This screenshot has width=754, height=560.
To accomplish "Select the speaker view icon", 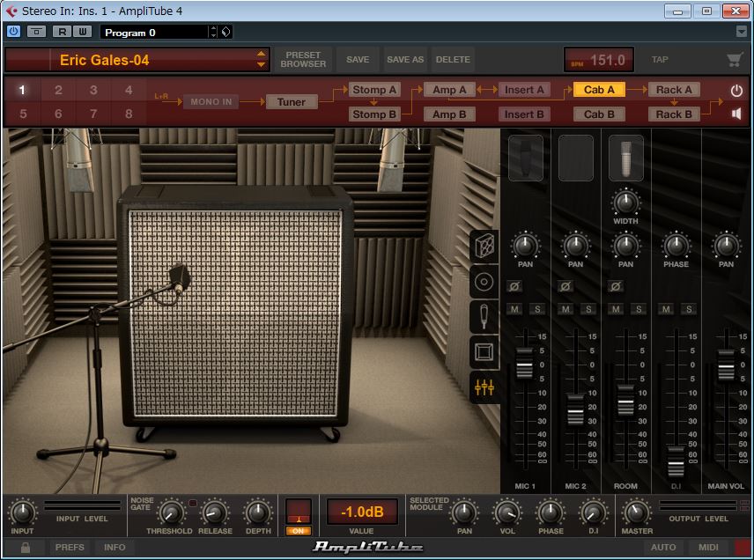I will pos(484,282).
